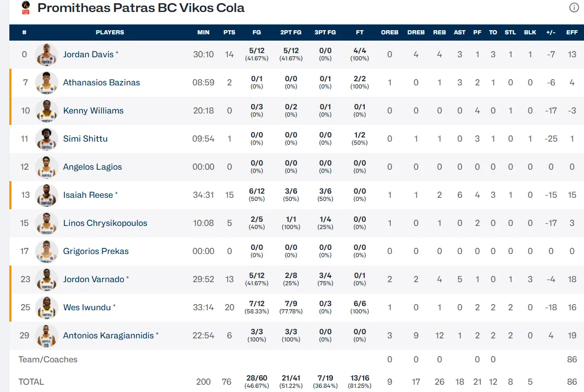The width and height of the screenshot is (584, 392).
Task: Open Wes Iwundu player photo
Action: click(46, 308)
